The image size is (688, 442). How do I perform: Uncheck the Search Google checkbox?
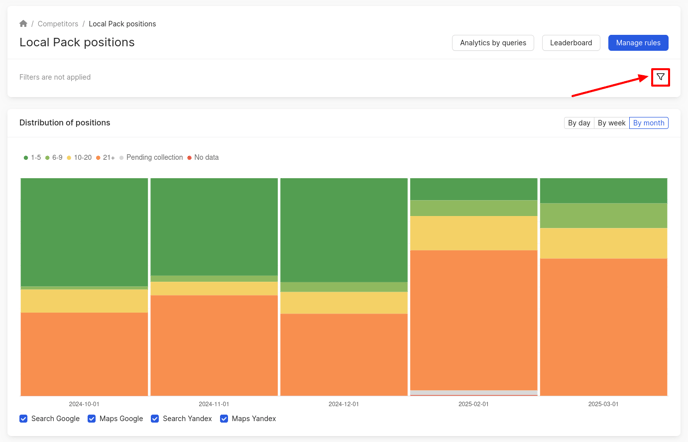pos(24,419)
